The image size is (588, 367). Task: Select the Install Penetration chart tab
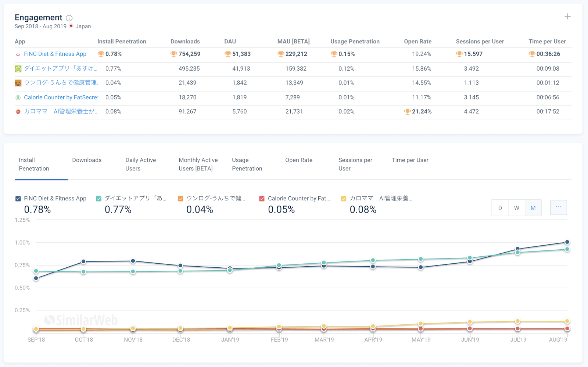[x=41, y=164]
